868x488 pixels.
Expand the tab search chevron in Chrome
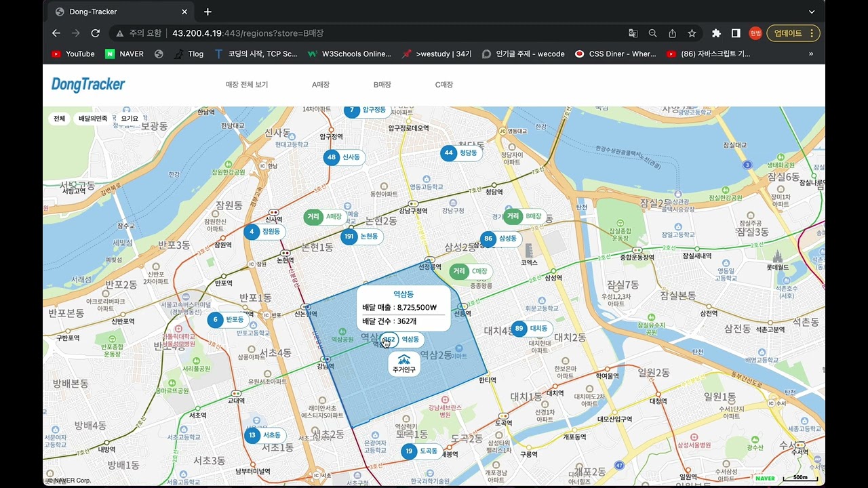click(x=812, y=12)
